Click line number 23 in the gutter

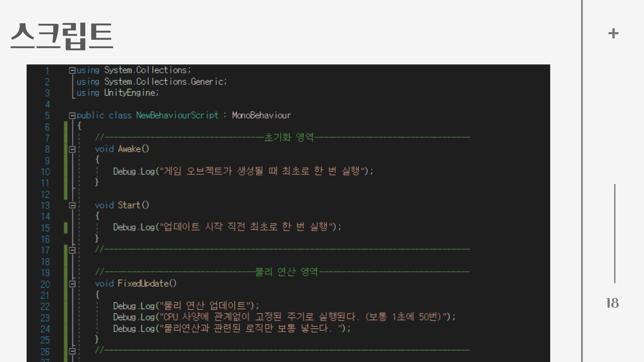coord(45,318)
